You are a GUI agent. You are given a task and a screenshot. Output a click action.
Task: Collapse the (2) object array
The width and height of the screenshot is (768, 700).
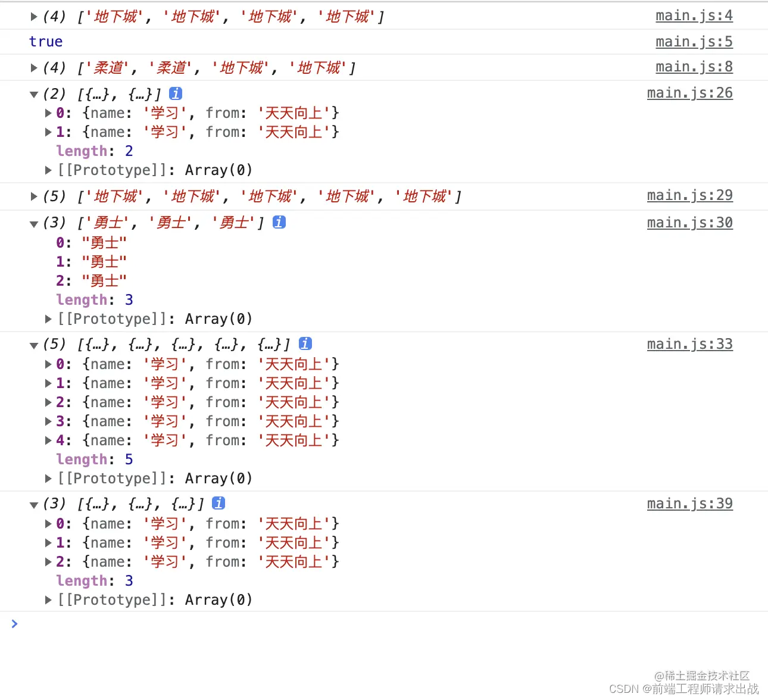[34, 95]
